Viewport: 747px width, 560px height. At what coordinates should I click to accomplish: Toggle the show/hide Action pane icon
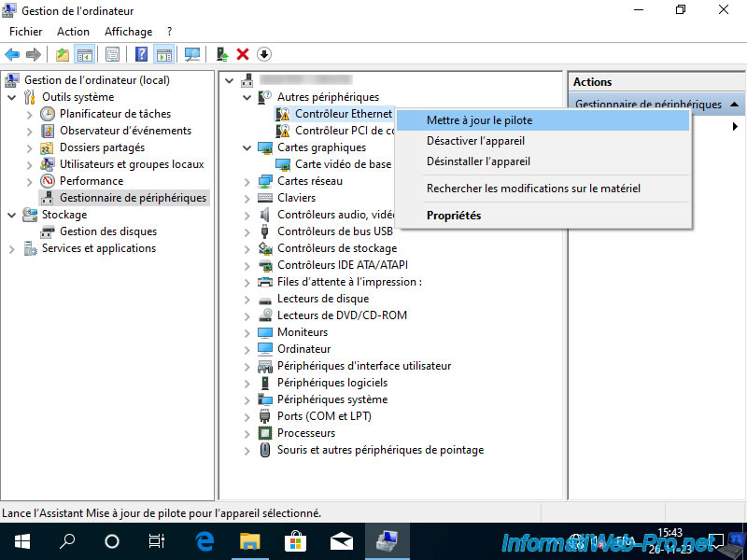(164, 54)
